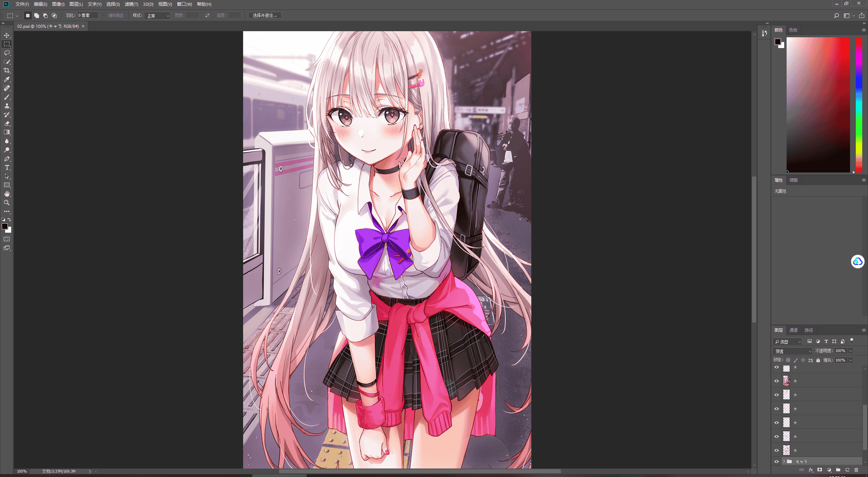The height and width of the screenshot is (477, 868).
Task: Open the 图层(L) menu
Action: pyautogui.click(x=76, y=4)
